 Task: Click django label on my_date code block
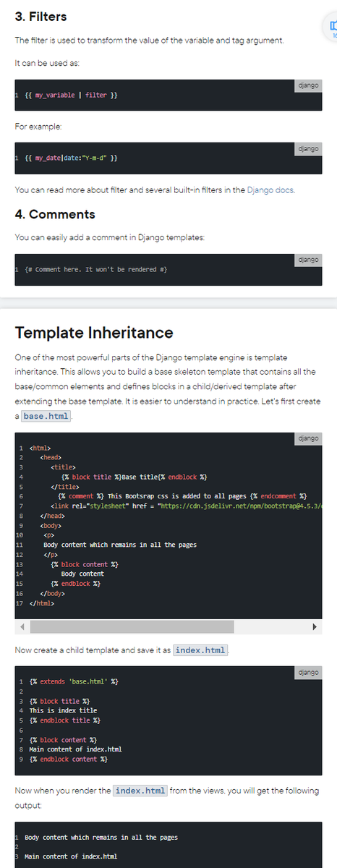point(309,148)
